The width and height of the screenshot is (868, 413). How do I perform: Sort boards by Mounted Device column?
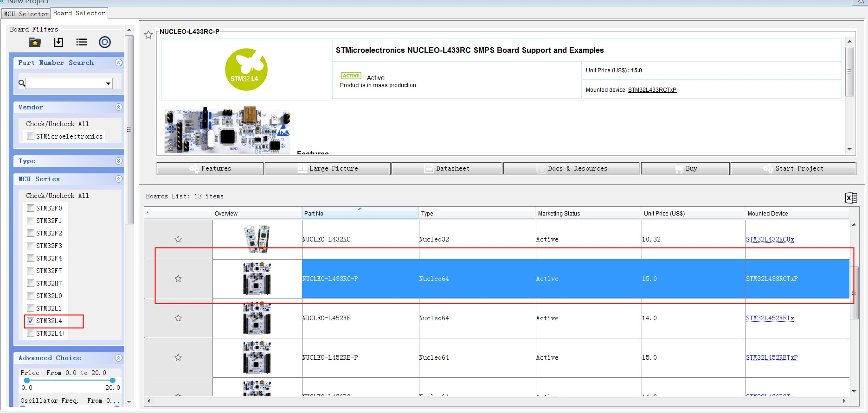click(x=797, y=213)
